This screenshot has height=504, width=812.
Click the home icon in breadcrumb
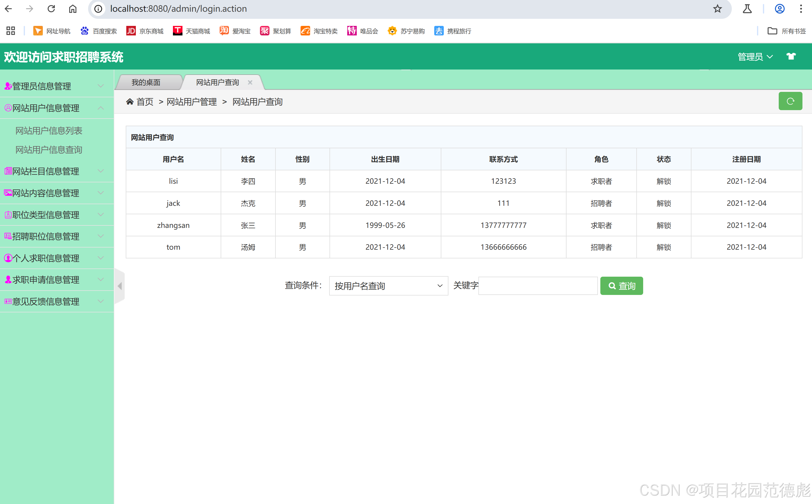point(130,102)
